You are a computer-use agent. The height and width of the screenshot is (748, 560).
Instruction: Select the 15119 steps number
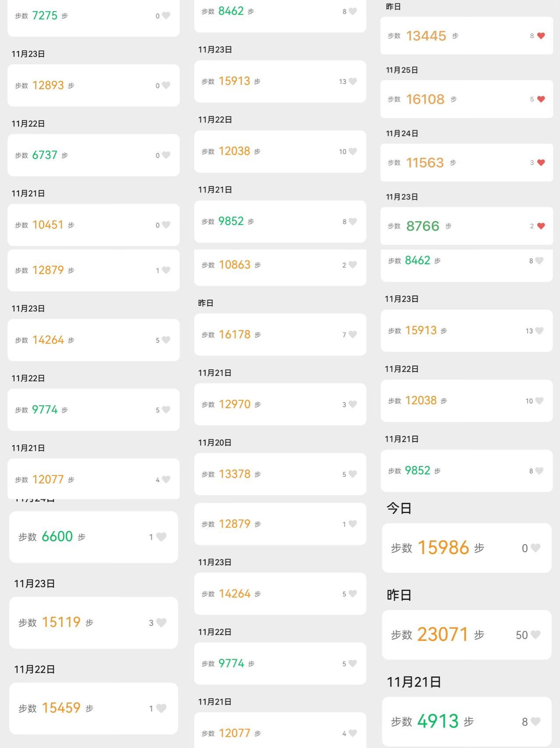pos(61,622)
